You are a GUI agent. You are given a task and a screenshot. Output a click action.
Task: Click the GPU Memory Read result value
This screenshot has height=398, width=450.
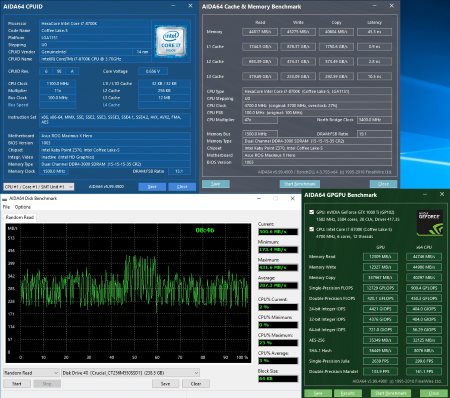380,257
